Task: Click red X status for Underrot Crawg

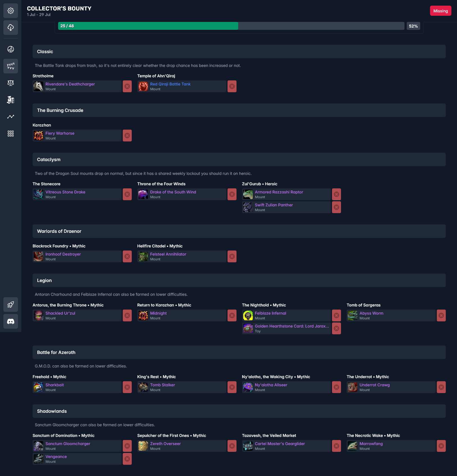Action: click(441, 387)
